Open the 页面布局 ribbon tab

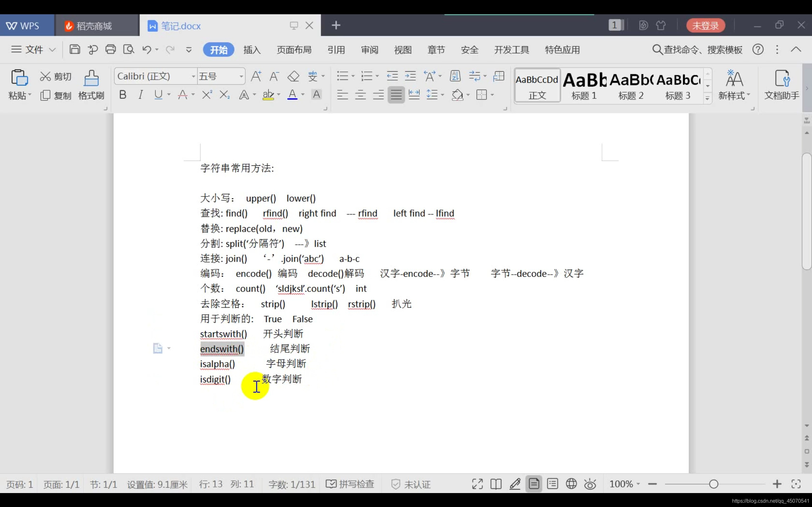coord(294,50)
